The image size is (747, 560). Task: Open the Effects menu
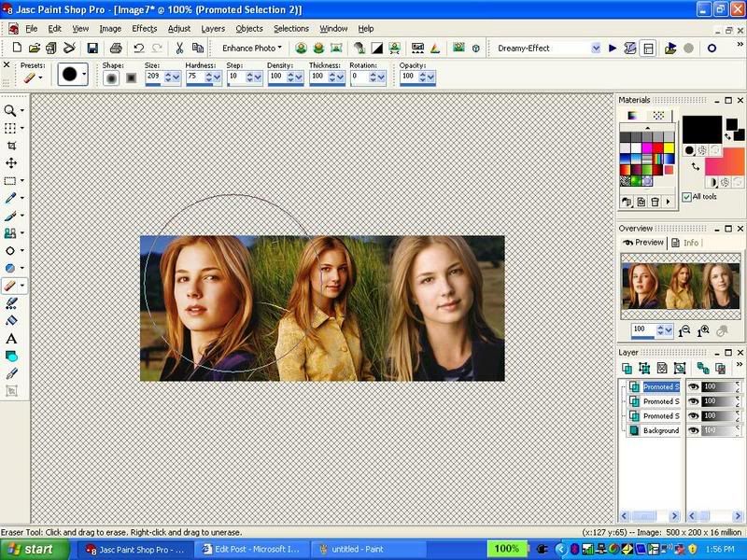tap(144, 29)
